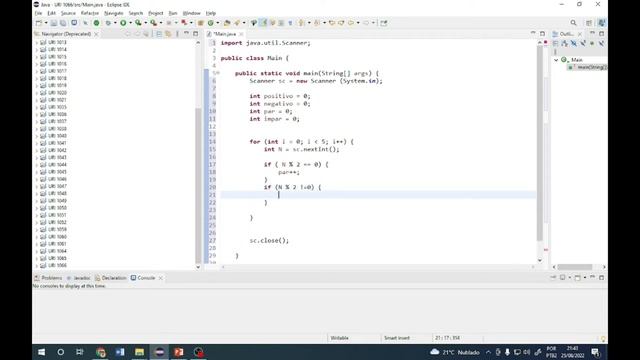Open Word from the taskbar
The height and width of the screenshot is (360, 640).
coord(120,352)
